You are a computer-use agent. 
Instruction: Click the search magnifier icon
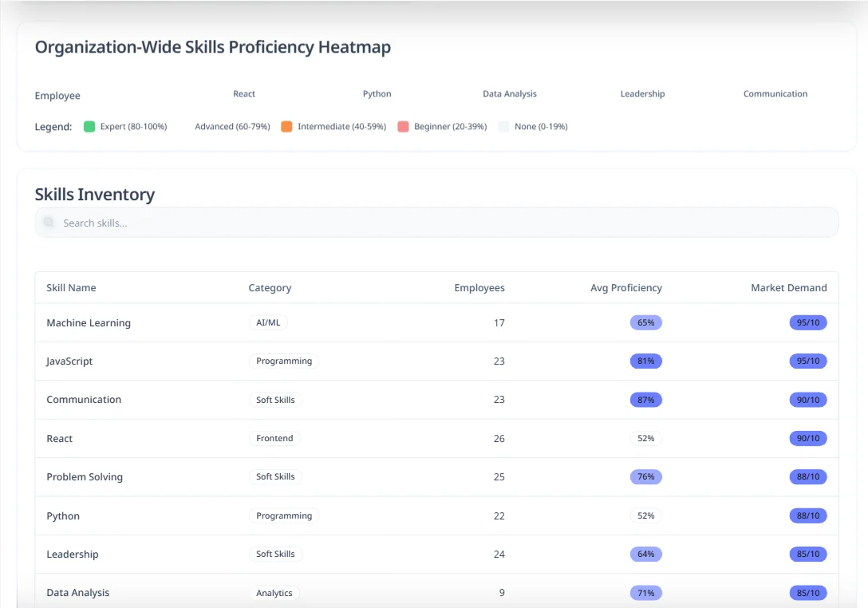click(49, 222)
